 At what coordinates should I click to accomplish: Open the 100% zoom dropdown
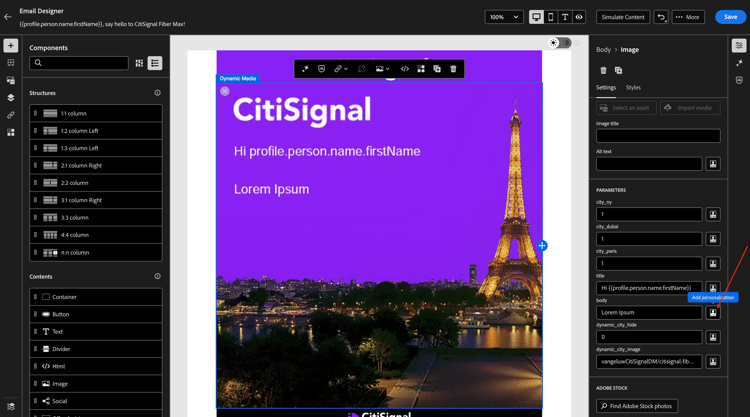click(504, 17)
